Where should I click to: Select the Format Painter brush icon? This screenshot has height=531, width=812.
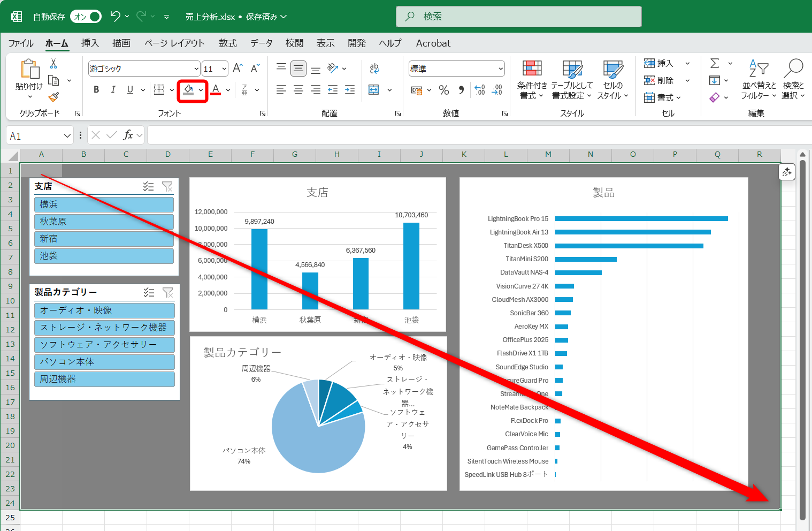53,97
